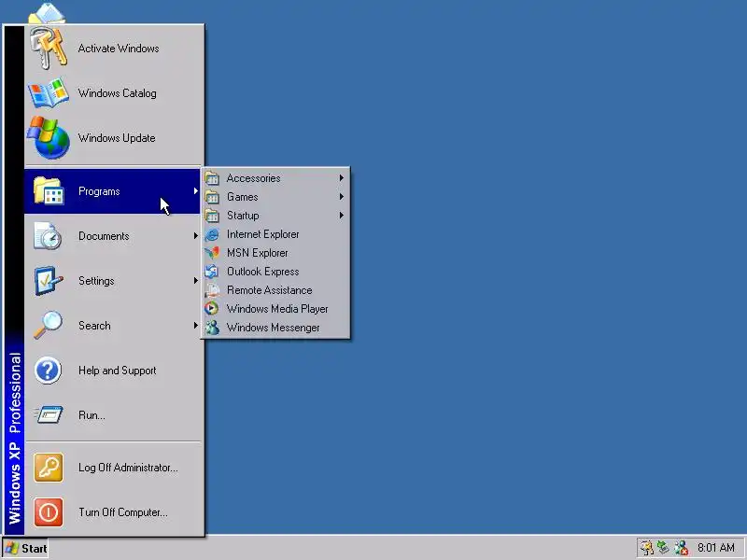Image resolution: width=747 pixels, height=560 pixels.
Task: Click the Windows Update globe icon
Action: (x=49, y=137)
